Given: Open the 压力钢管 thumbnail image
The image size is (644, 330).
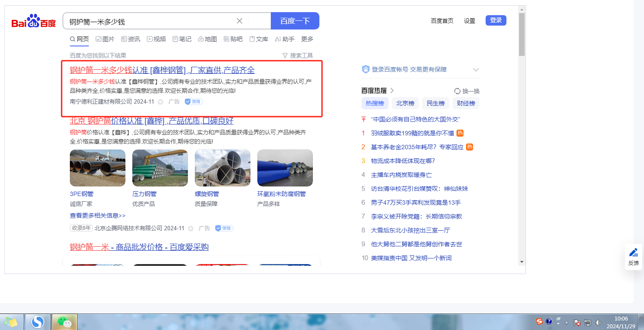Looking at the screenshot, I should 160,168.
